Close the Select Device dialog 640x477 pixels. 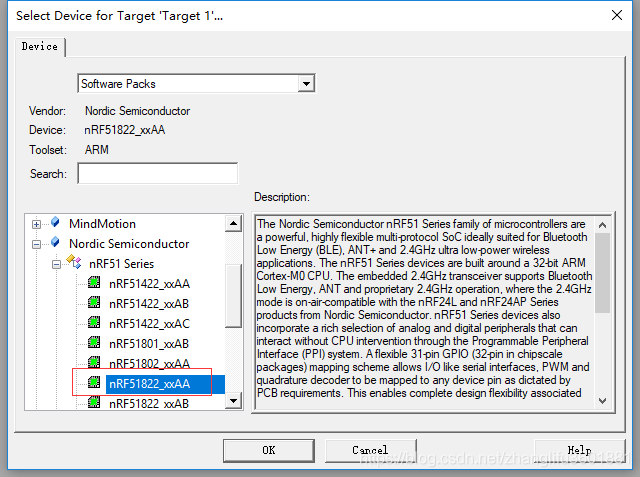coord(617,16)
